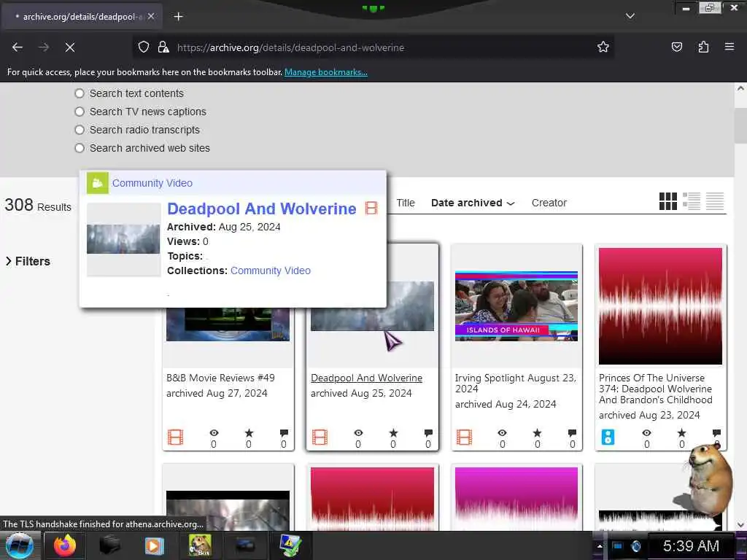
Task: Click favorites star on Irving Spotlight tile
Action: click(x=538, y=433)
